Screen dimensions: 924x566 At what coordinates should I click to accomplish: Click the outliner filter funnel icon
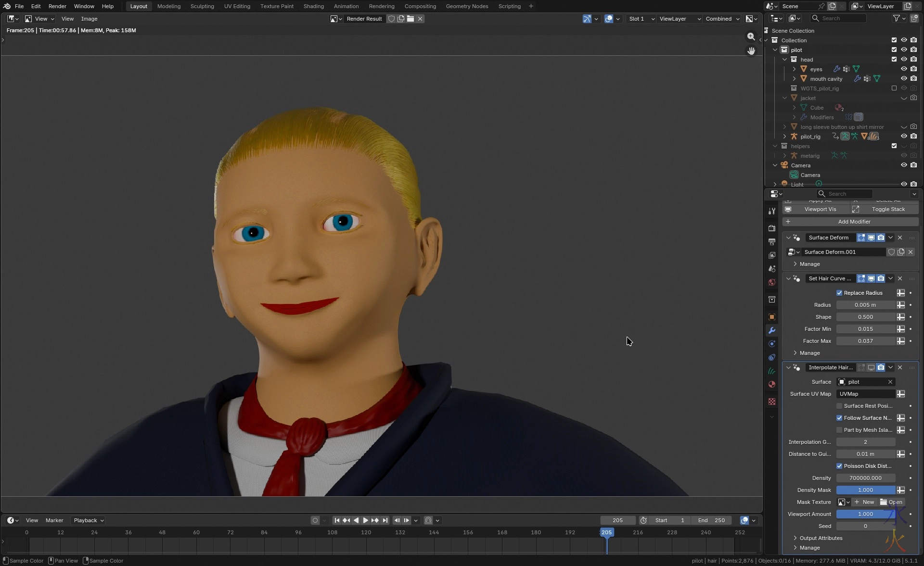coord(896,18)
